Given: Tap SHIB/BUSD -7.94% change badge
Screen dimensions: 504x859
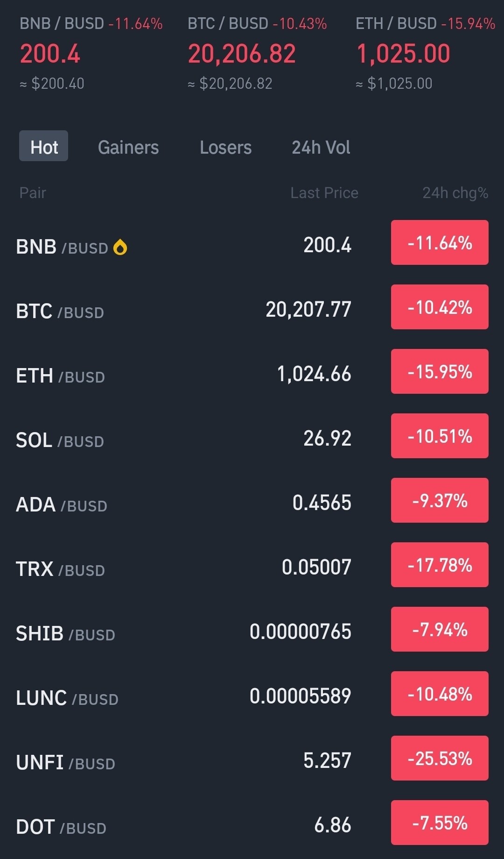Looking at the screenshot, I should tap(440, 630).
